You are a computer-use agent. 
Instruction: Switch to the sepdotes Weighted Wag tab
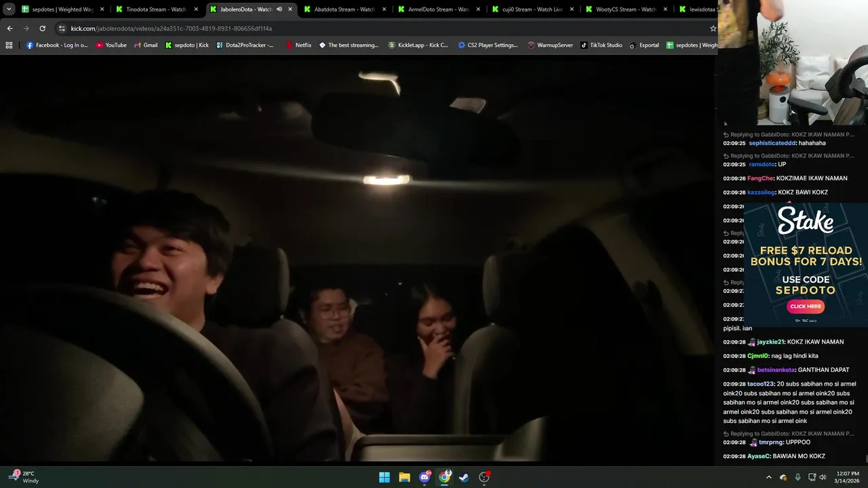point(62,9)
